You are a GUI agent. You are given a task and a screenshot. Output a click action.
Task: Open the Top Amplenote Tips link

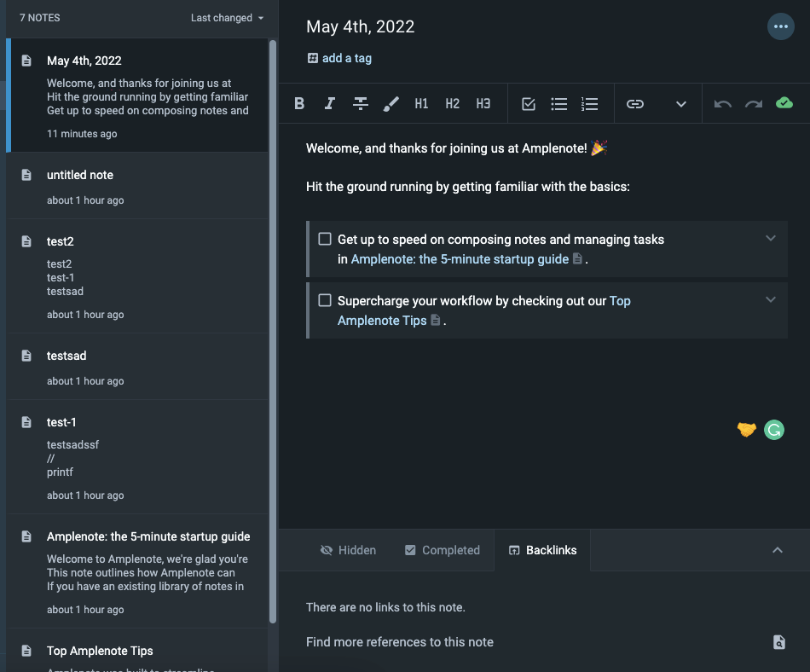[x=382, y=321]
